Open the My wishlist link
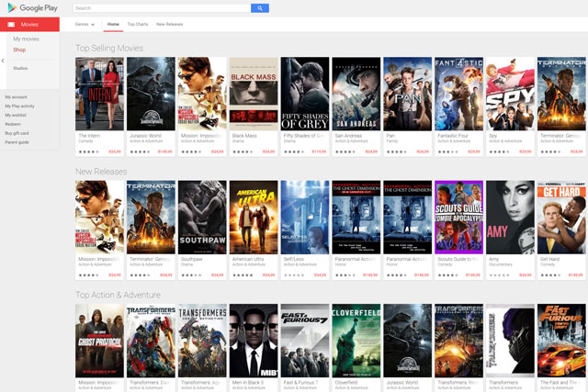This screenshot has height=392, width=588. [17, 115]
